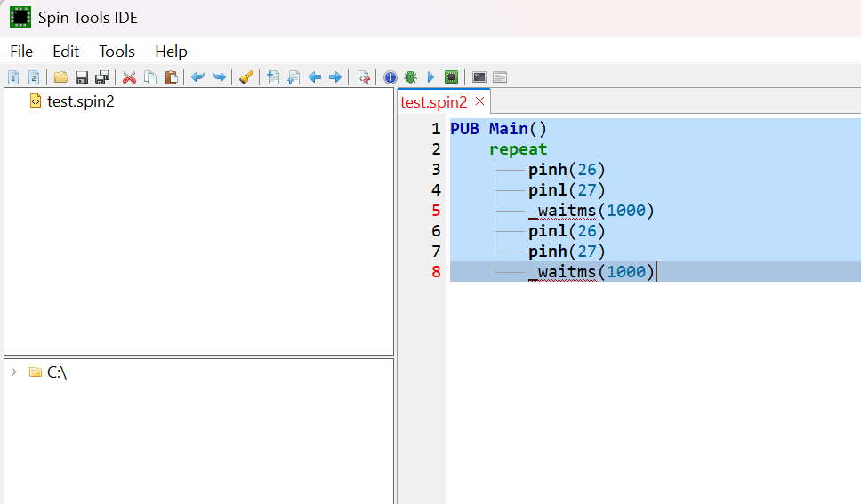
Task: Open the serial terminal icon
Action: (x=479, y=77)
